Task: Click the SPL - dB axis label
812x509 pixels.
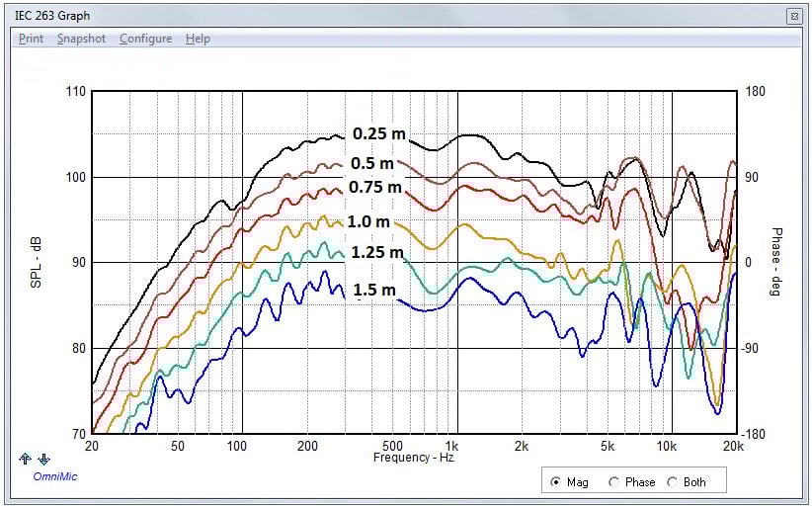Action: (39, 262)
